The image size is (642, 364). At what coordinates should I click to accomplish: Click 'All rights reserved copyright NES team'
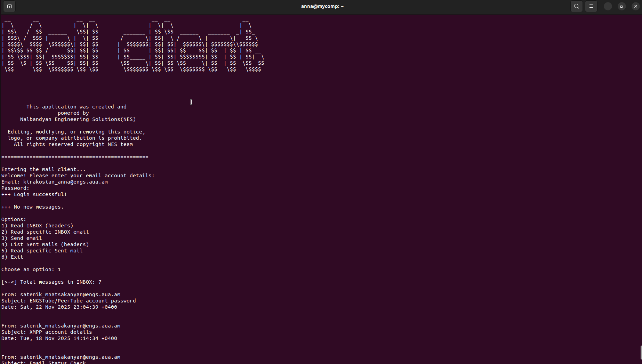(73, 145)
